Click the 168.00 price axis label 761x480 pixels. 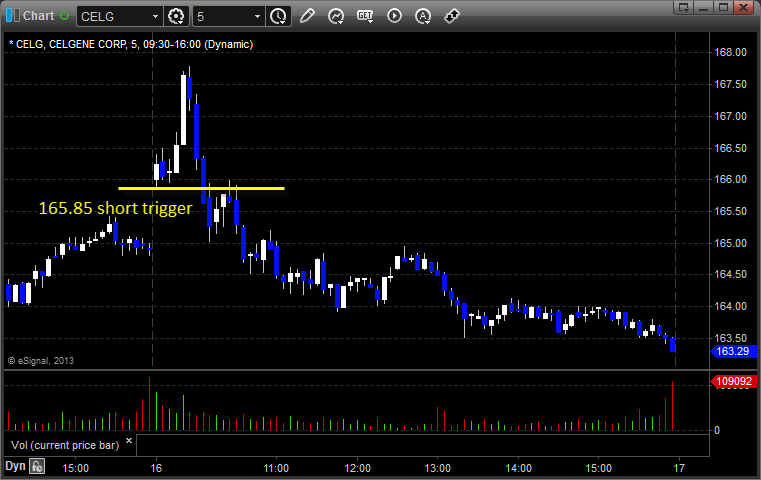pos(730,52)
